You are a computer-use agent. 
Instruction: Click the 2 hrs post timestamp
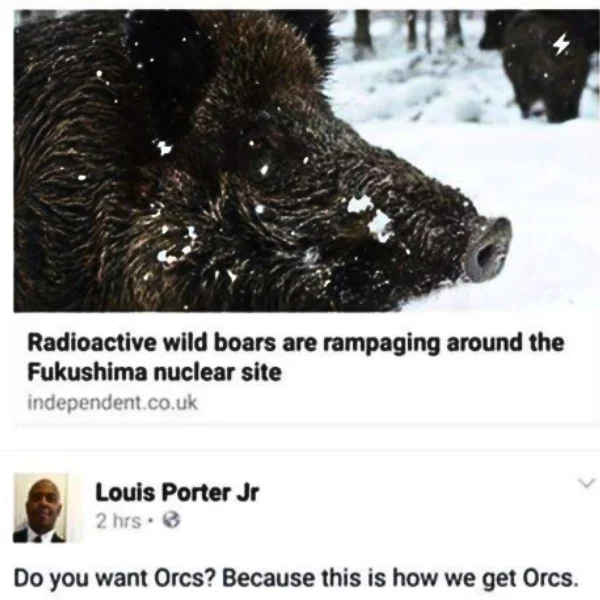[118, 520]
